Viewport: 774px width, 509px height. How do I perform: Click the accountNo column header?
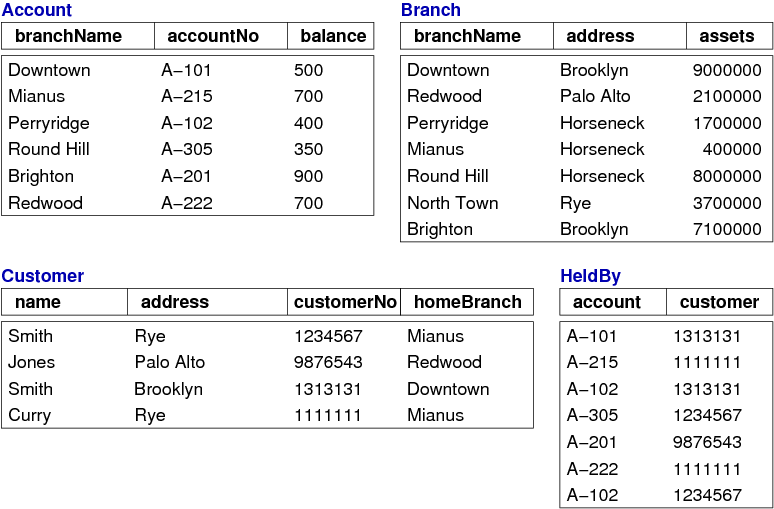point(213,36)
